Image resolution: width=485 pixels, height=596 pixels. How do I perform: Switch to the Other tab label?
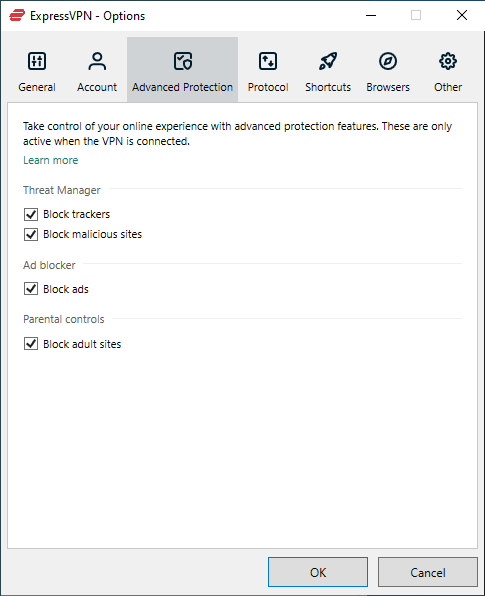coord(448,87)
